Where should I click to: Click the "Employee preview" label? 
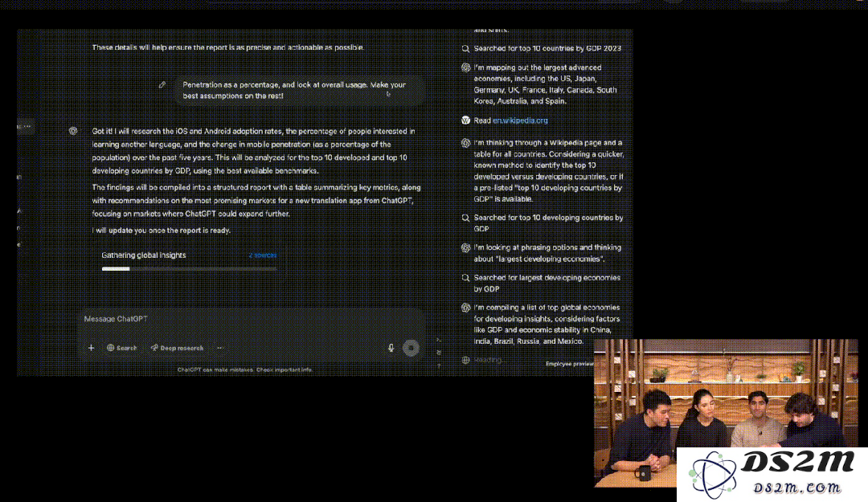(x=570, y=364)
